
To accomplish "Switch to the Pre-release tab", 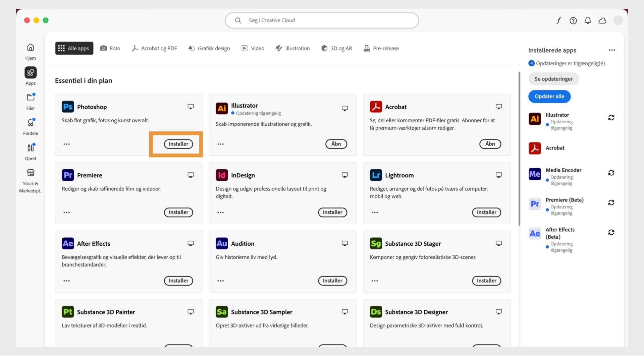I will click(x=381, y=48).
